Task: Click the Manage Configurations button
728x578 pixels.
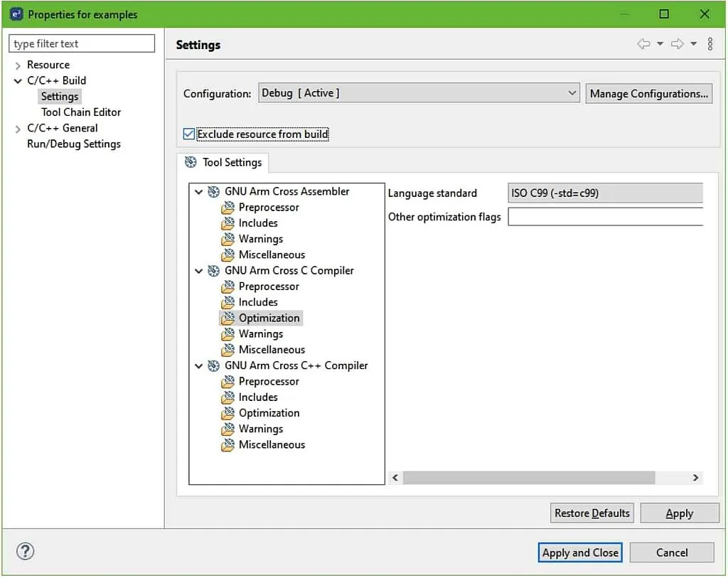Action: click(648, 92)
